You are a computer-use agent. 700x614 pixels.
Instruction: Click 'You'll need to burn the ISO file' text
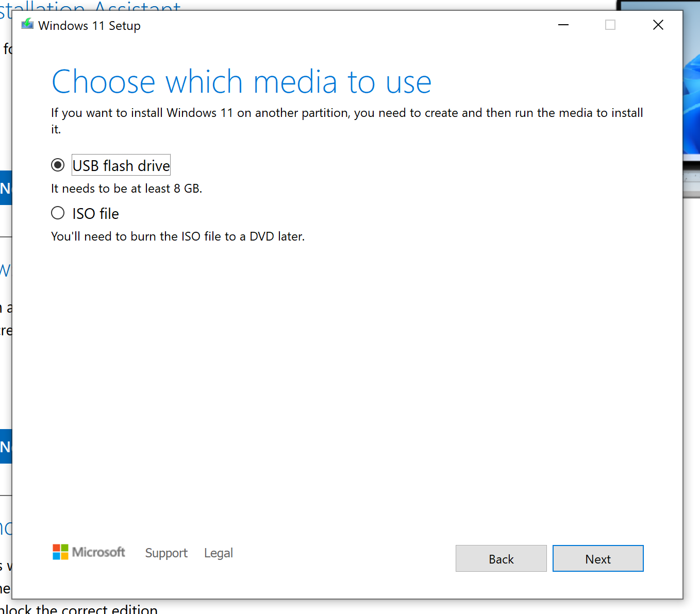coord(178,236)
